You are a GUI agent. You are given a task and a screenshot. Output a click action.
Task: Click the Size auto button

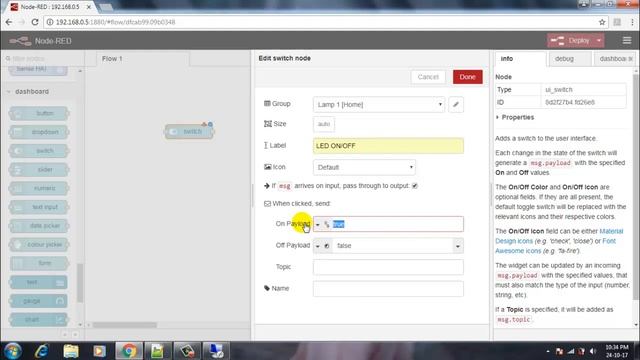click(324, 124)
